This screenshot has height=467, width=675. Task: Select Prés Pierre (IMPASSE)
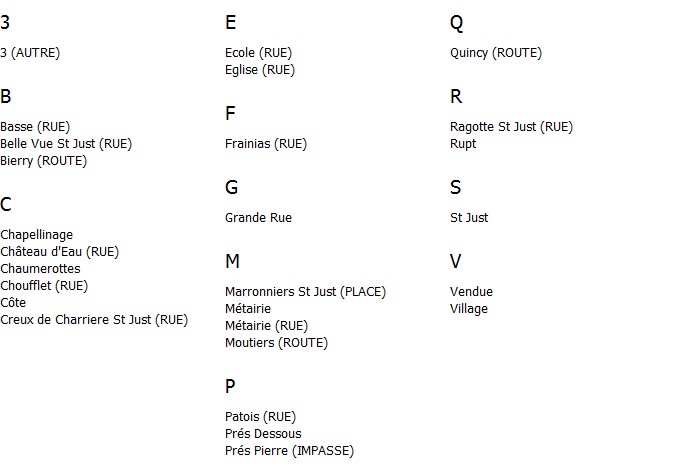pyautogui.click(x=290, y=451)
